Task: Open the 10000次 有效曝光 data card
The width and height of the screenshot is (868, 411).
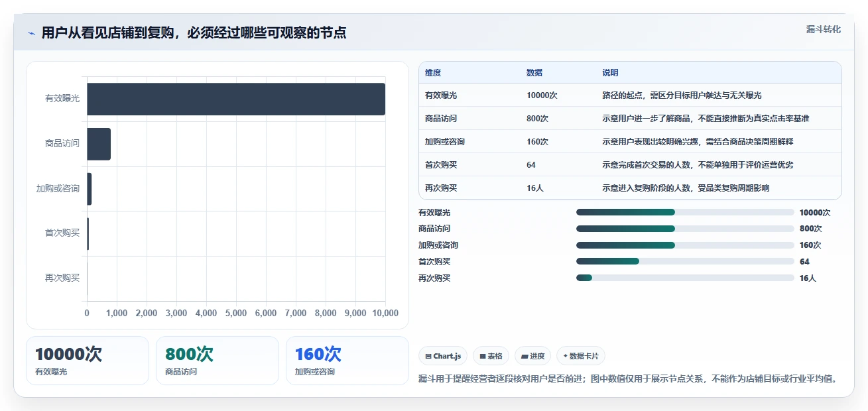Action: point(88,361)
